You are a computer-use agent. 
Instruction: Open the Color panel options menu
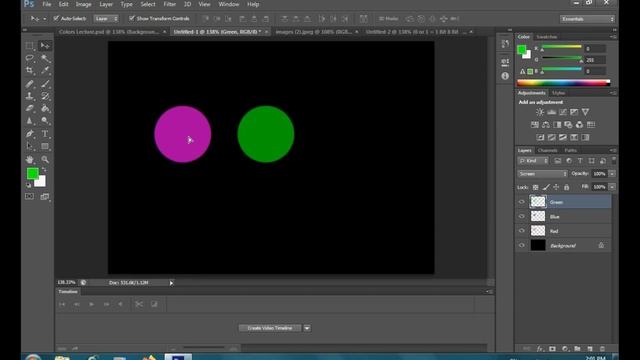pyautogui.click(x=613, y=37)
